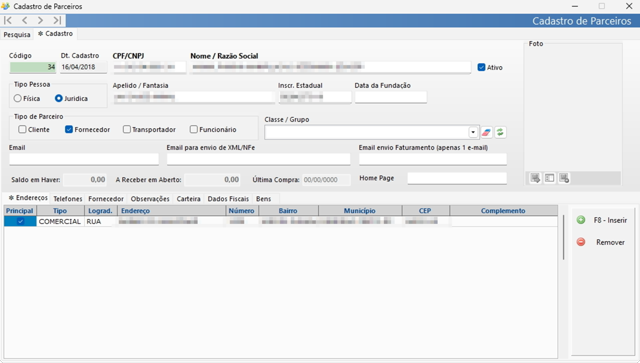Image resolution: width=640 pixels, height=363 pixels.
Task: Sort by the Tipo column header
Action: (60, 211)
